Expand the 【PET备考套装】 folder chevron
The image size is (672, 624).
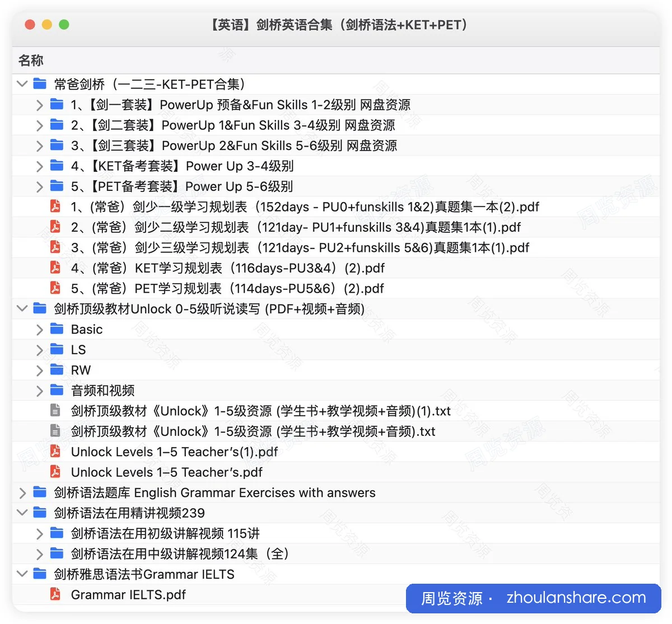39,186
